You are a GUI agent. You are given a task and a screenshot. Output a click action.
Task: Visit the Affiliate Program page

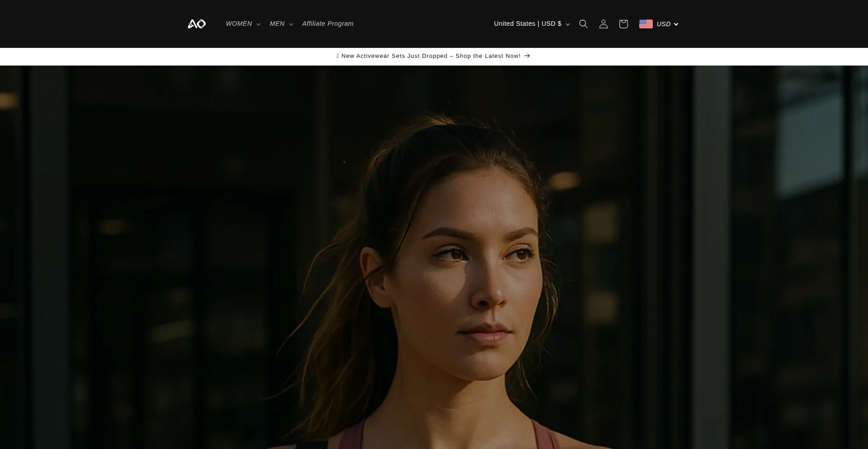(x=328, y=24)
